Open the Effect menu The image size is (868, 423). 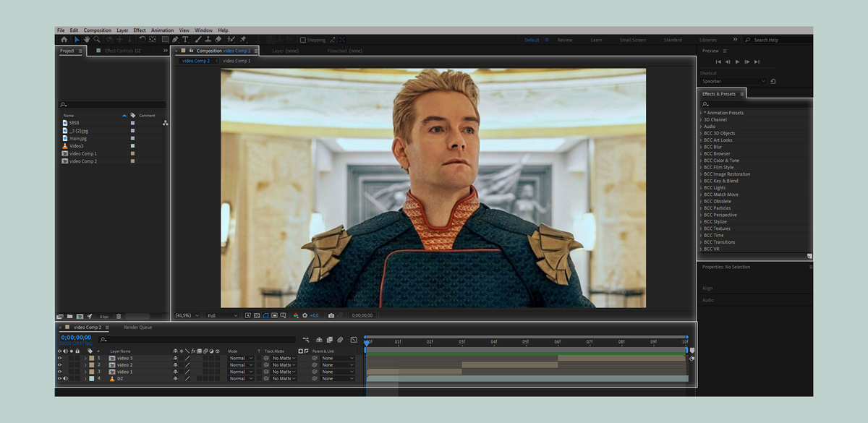click(x=140, y=30)
